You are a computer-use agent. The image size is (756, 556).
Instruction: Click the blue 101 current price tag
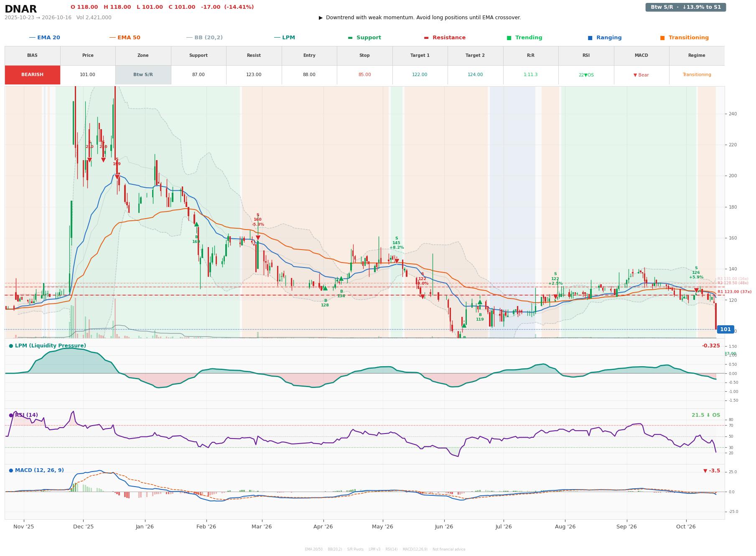[x=725, y=329]
